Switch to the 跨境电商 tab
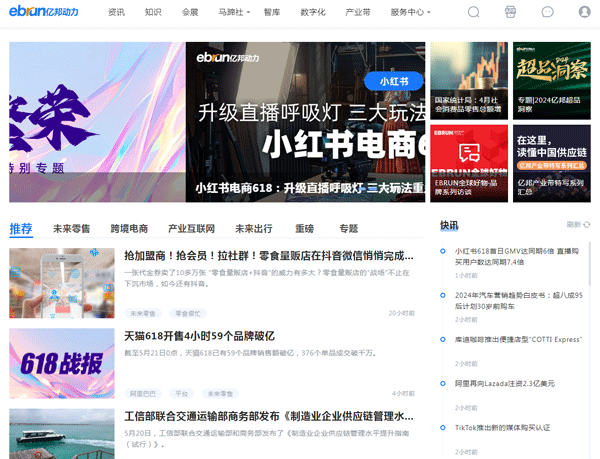600x459 pixels. [129, 229]
